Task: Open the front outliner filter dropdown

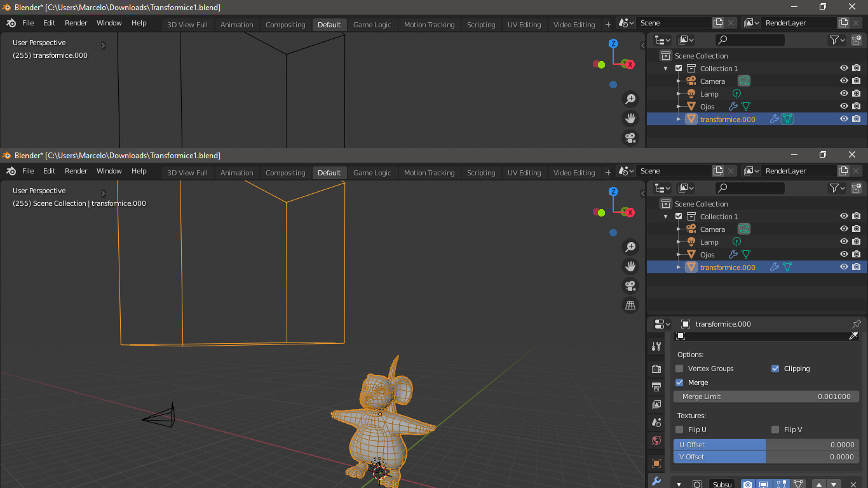Action: pos(837,188)
